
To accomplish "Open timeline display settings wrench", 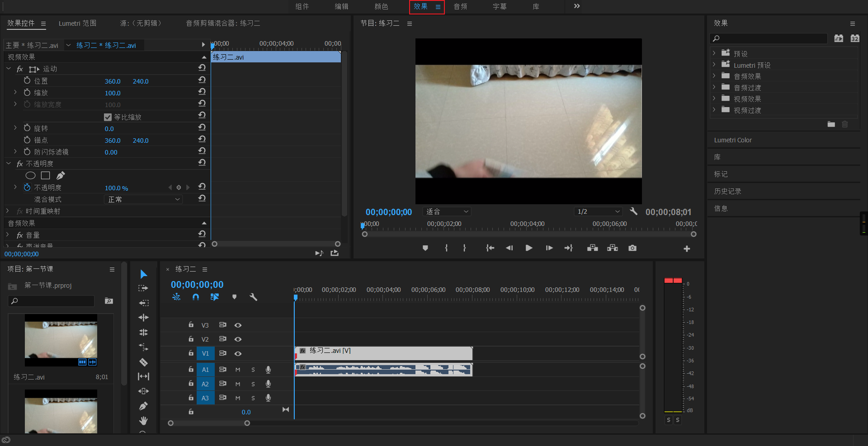I will pos(253,297).
